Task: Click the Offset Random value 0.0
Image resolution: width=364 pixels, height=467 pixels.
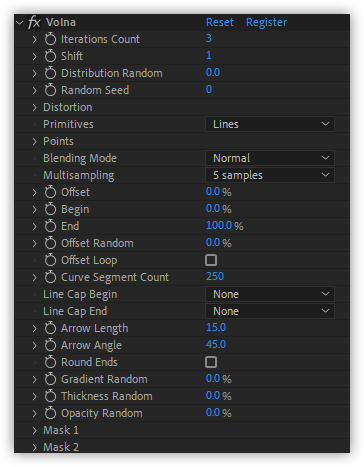Action: (x=213, y=242)
